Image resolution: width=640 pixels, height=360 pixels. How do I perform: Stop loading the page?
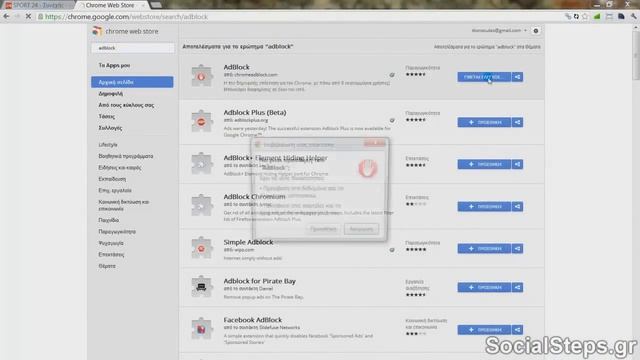click(x=28, y=16)
